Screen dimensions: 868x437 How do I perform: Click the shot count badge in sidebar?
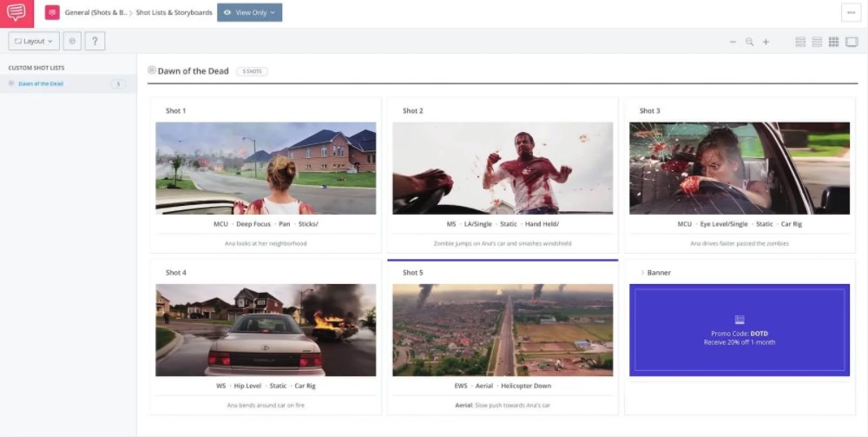pyautogui.click(x=117, y=84)
